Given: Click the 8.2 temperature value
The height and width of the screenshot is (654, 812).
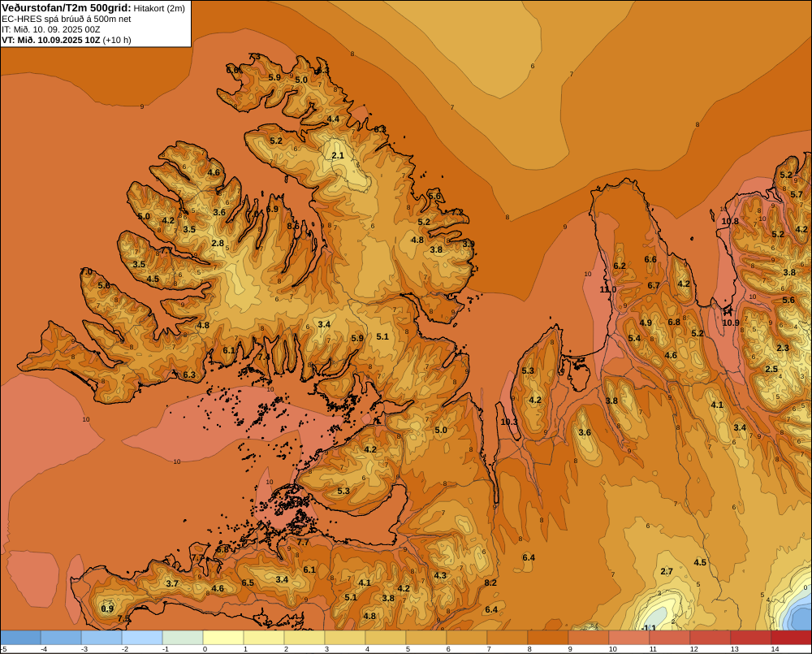Looking at the screenshot, I should pos(490,583).
